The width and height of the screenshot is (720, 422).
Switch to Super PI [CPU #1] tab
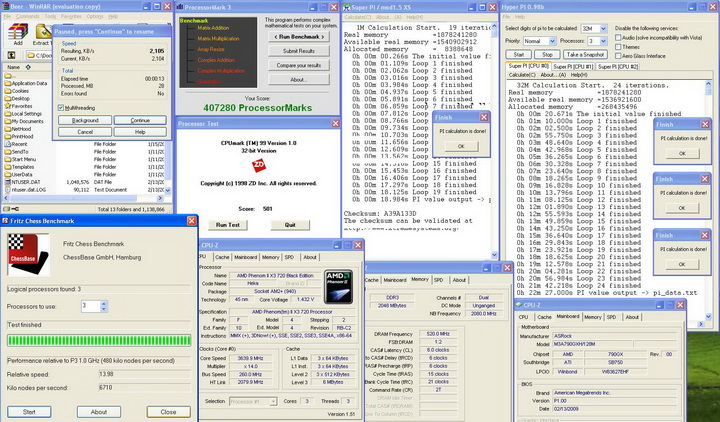tap(573, 67)
